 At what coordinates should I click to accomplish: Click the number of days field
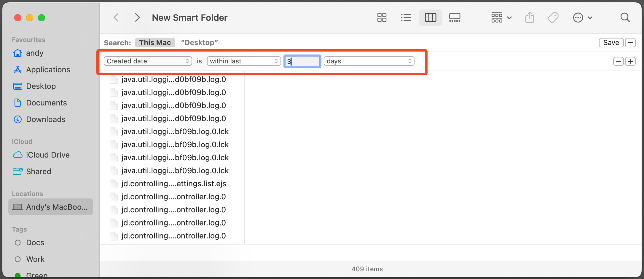(302, 61)
